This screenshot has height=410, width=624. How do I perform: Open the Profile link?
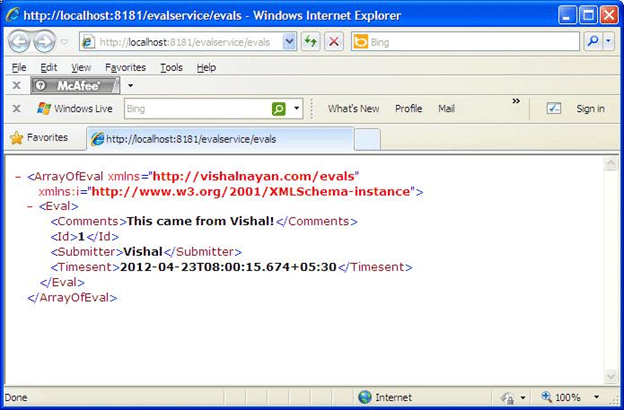[409, 109]
